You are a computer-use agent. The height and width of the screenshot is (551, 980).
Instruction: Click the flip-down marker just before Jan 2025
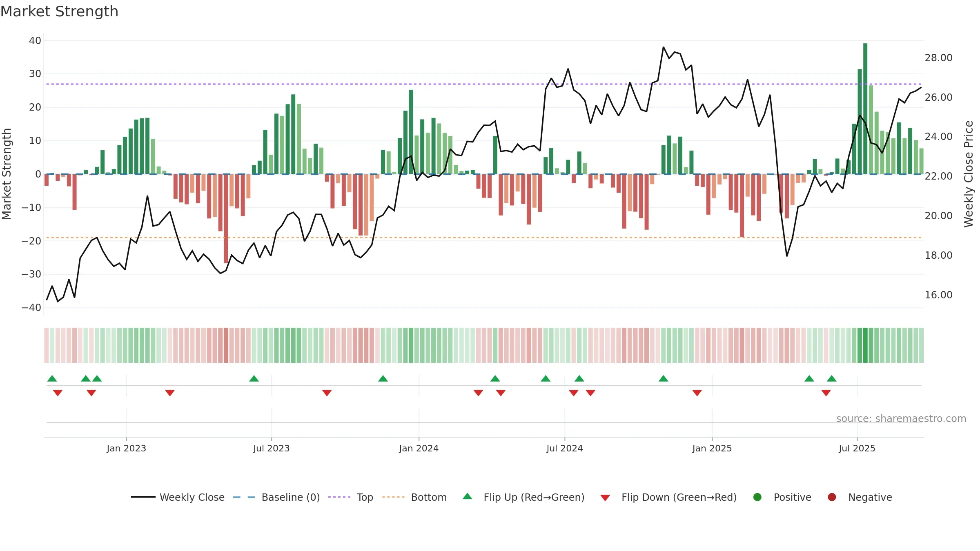(x=697, y=393)
